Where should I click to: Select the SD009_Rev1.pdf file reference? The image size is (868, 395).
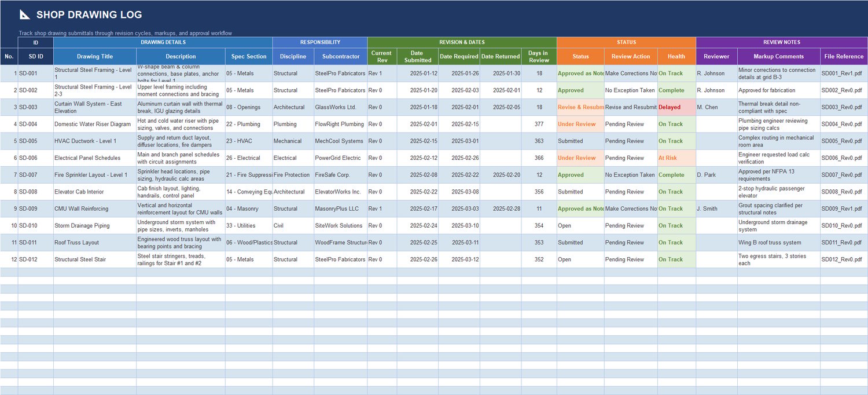(844, 209)
